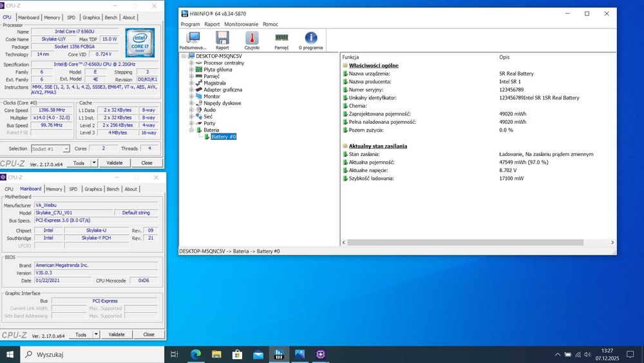The width and height of the screenshot is (644, 363).
Task: Click Close button in upper CPU-Z window
Action: (147, 162)
